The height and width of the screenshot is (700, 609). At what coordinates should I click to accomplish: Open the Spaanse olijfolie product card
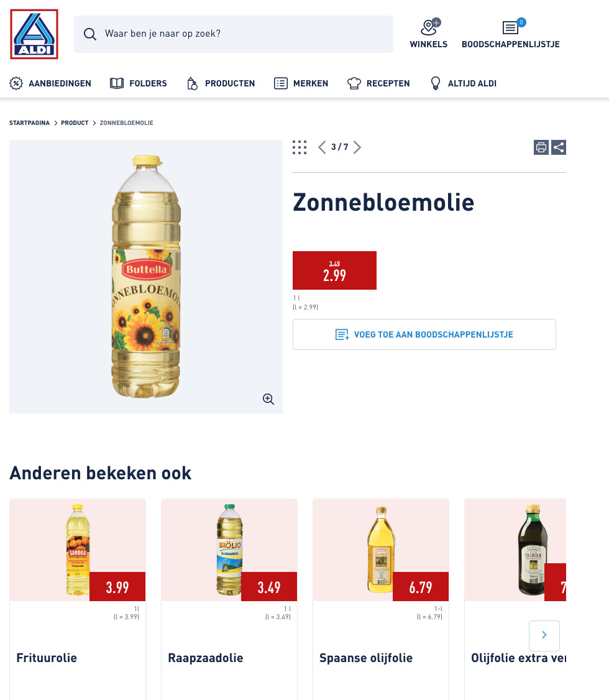tap(380, 599)
